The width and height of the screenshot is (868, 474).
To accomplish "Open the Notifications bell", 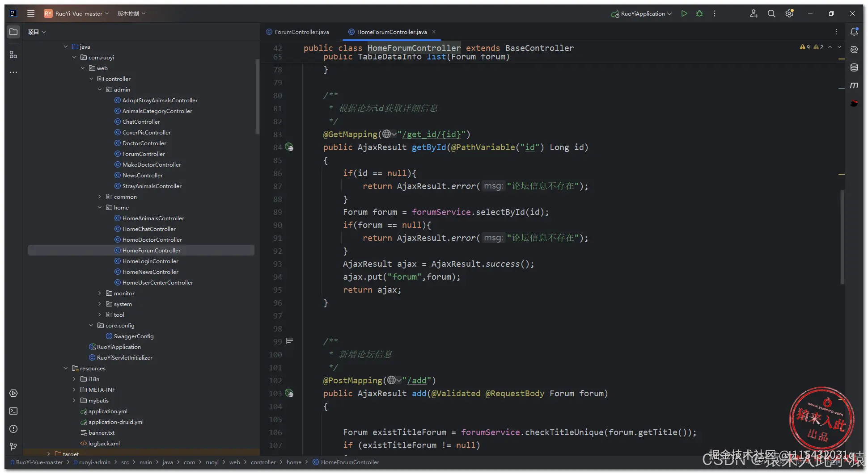I will point(854,31).
